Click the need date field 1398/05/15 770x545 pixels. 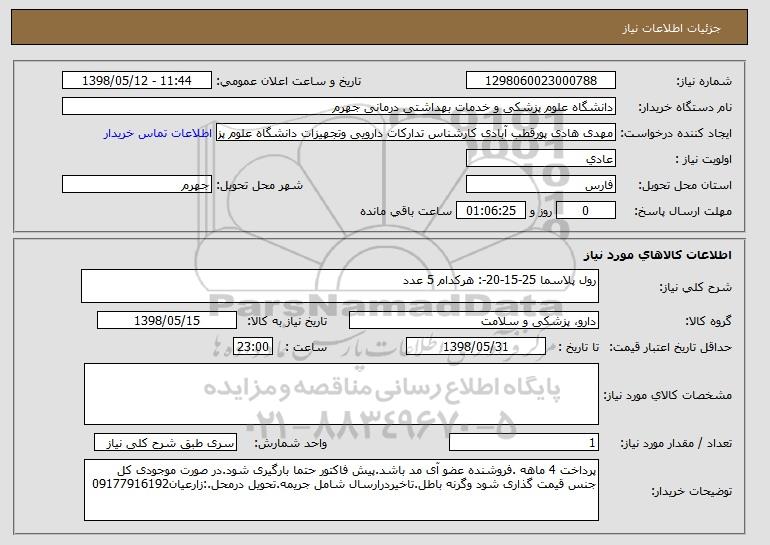(x=167, y=321)
